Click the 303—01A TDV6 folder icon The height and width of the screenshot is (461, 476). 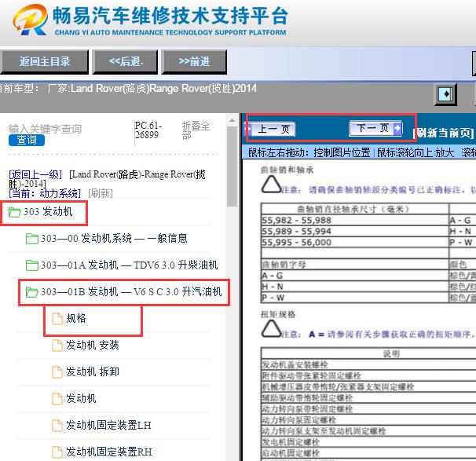[x=32, y=265]
